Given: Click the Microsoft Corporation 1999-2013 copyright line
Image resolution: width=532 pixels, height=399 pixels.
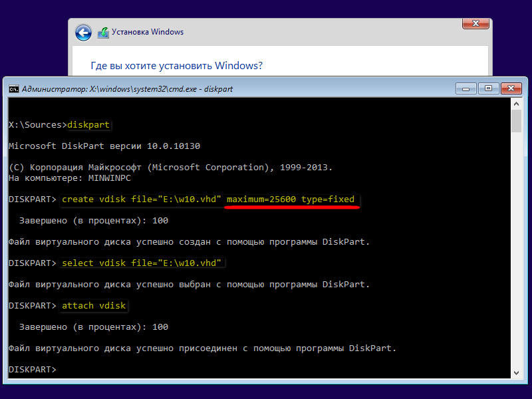Looking at the screenshot, I should (x=171, y=168).
